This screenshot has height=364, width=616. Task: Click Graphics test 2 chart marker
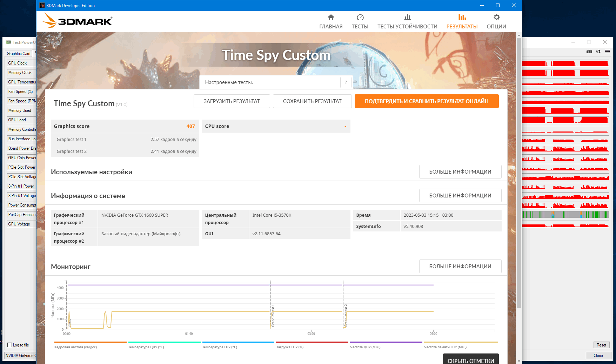point(346,316)
